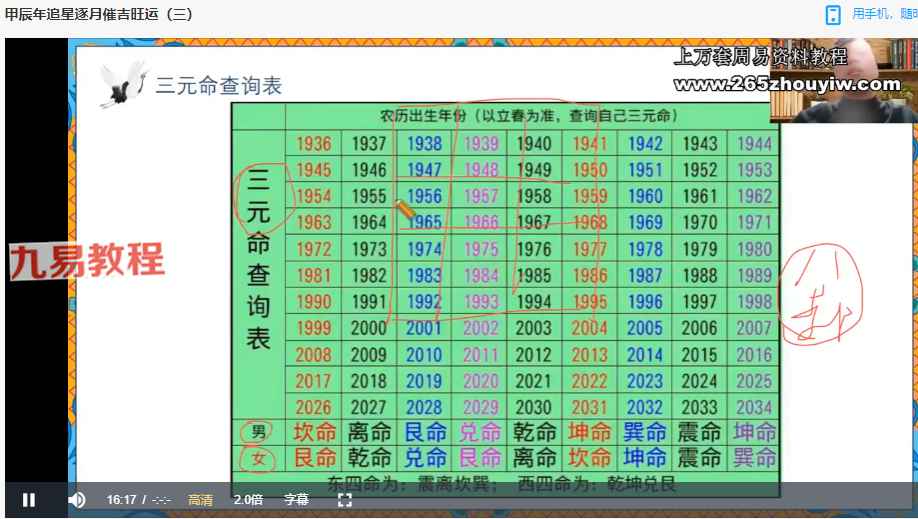This screenshot has width=918, height=519.
Task: Pause the video playback
Action: [x=29, y=500]
